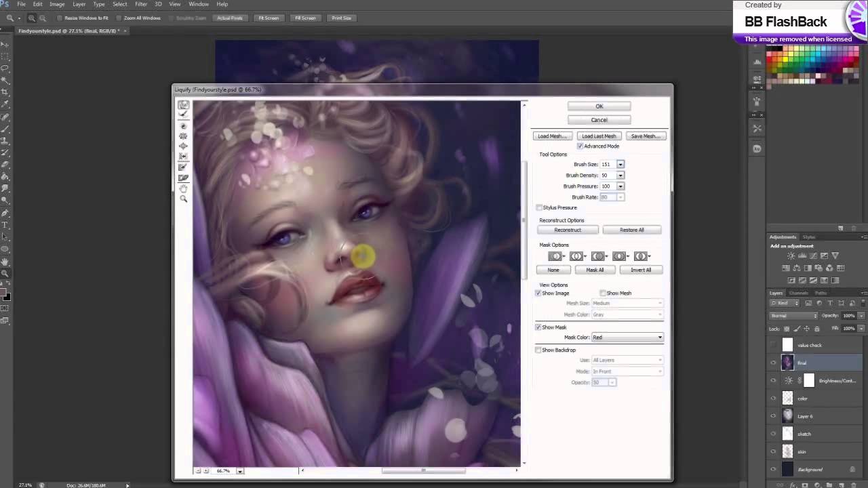
Task: Open the Filter menu
Action: (141, 4)
